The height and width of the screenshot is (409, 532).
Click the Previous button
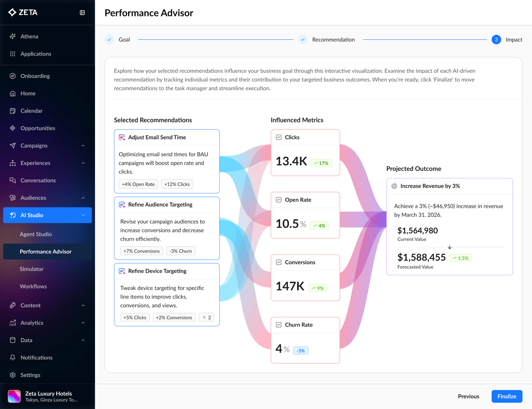[468, 396]
